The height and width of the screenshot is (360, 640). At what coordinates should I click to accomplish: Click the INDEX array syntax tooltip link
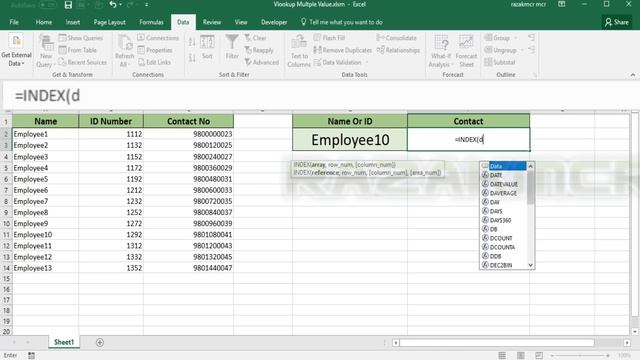pos(344,165)
